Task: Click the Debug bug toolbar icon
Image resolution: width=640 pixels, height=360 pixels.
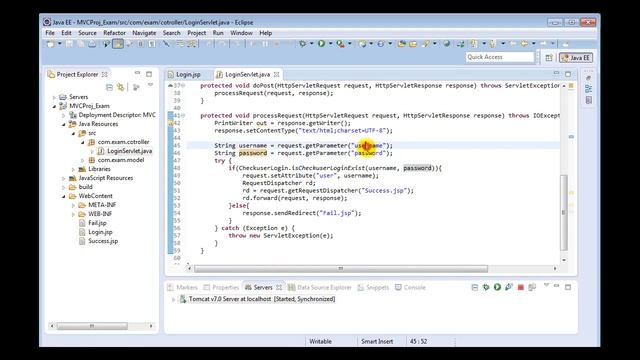Action: (x=302, y=44)
